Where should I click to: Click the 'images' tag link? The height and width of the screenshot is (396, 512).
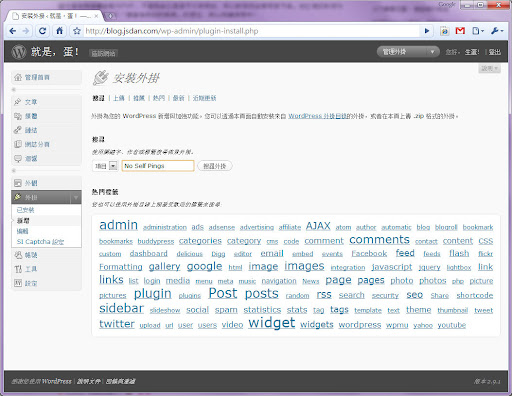point(304,266)
